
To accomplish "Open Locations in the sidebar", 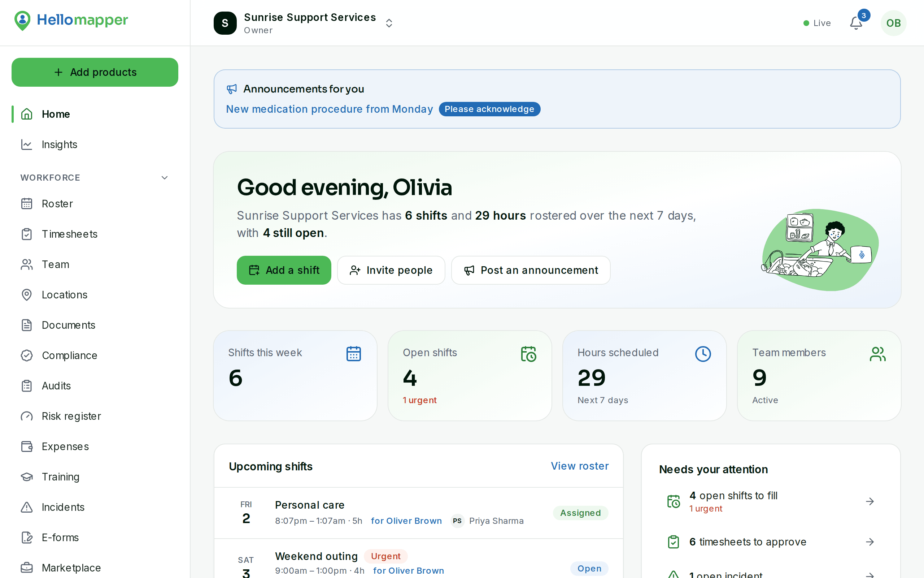I will 95,295.
